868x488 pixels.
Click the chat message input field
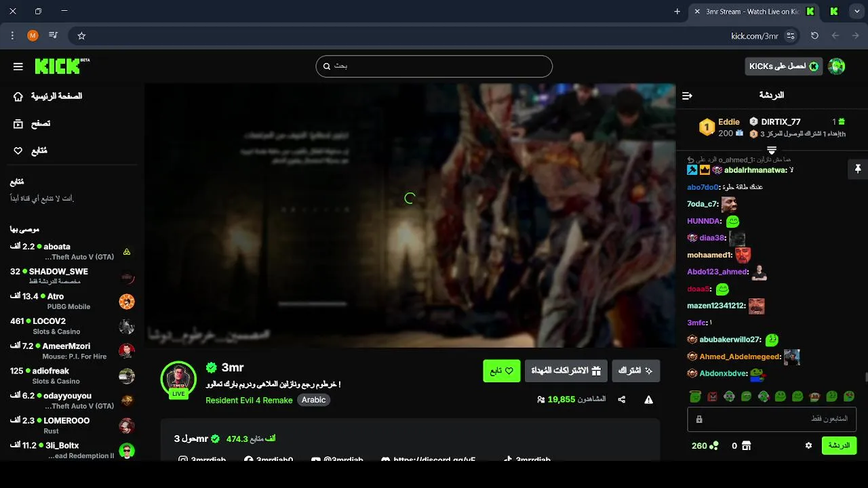pyautogui.click(x=772, y=419)
